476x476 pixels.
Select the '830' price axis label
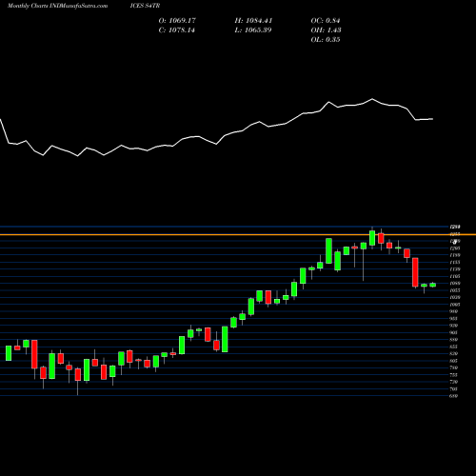click(454, 353)
